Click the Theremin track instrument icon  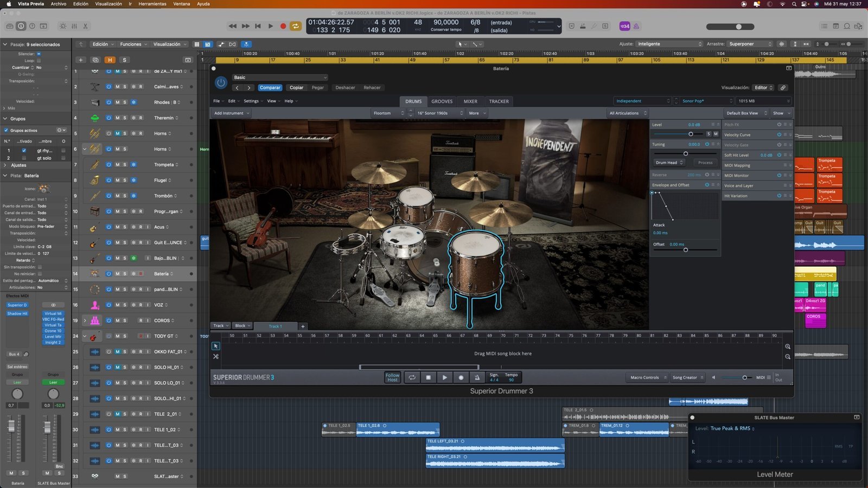point(95,118)
